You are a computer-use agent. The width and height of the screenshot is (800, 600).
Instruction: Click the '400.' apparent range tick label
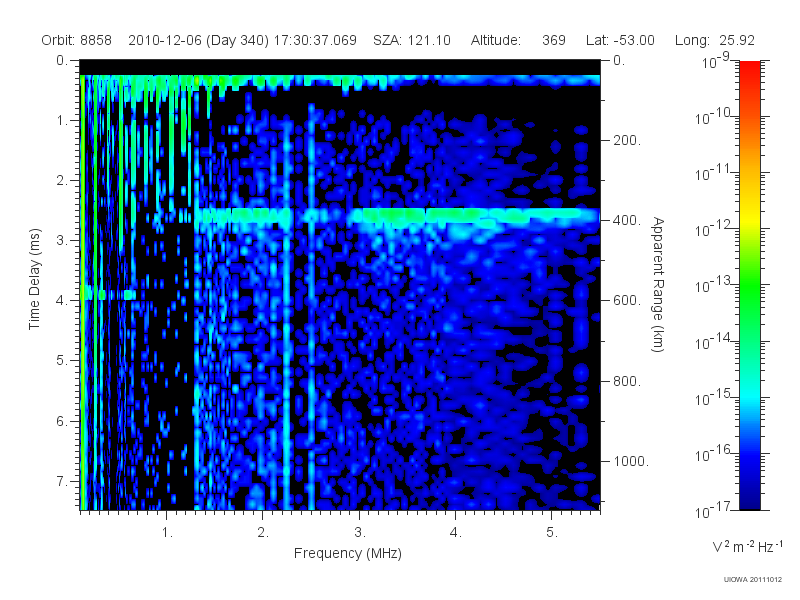(x=627, y=220)
